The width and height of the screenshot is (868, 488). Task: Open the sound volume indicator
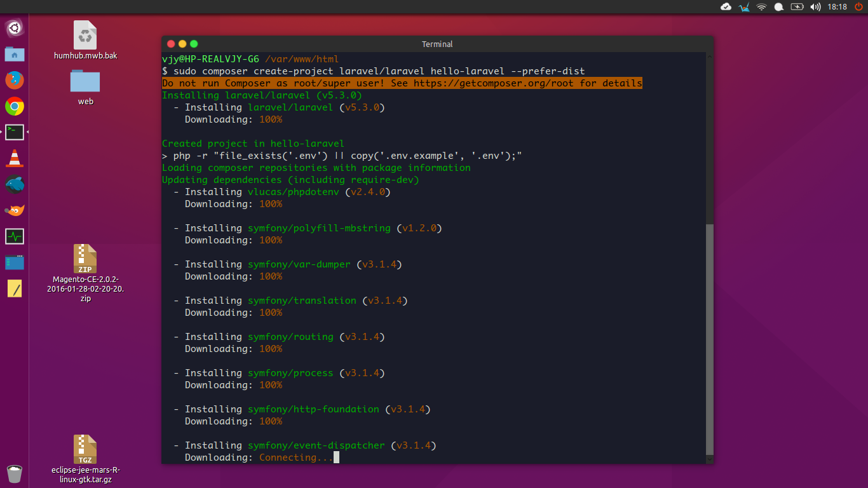(816, 7)
